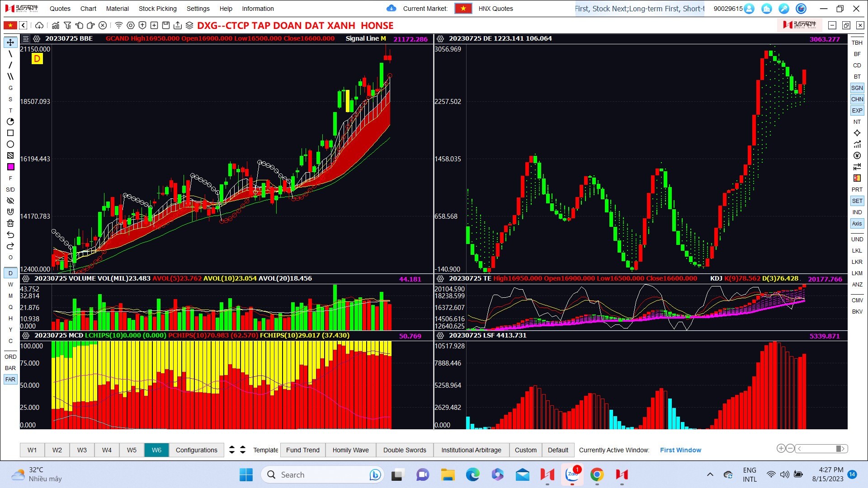Click the zoom-in plus circle button
The height and width of the screenshot is (488, 868).
click(x=781, y=449)
